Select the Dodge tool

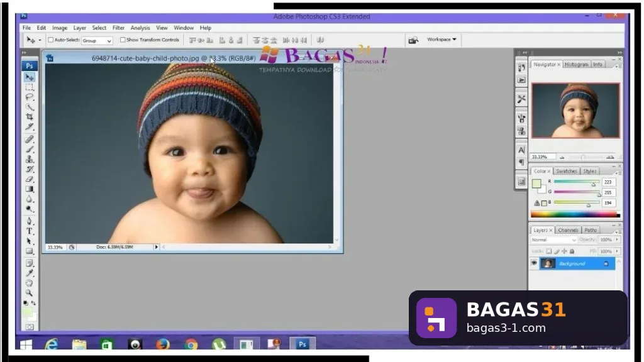point(29,209)
